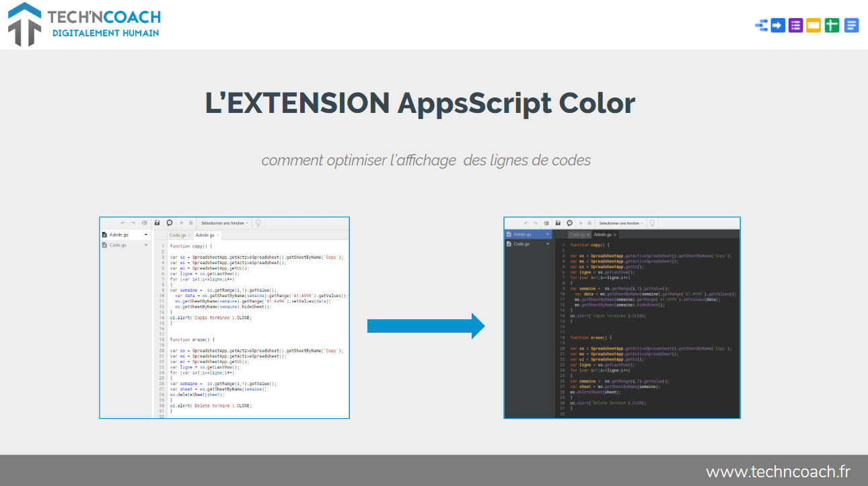This screenshot has height=486, width=868.
Task: Click the Save floppy icon in the dark editor
Action: tap(558, 222)
